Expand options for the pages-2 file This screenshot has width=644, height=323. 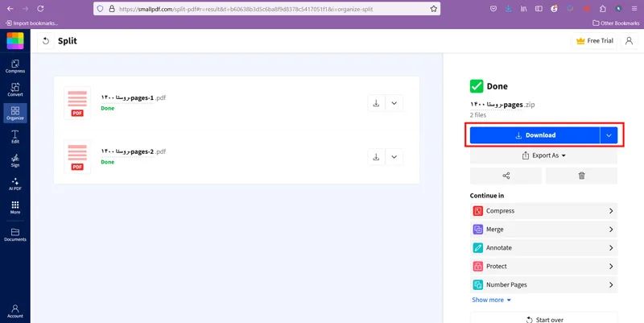[x=394, y=157]
